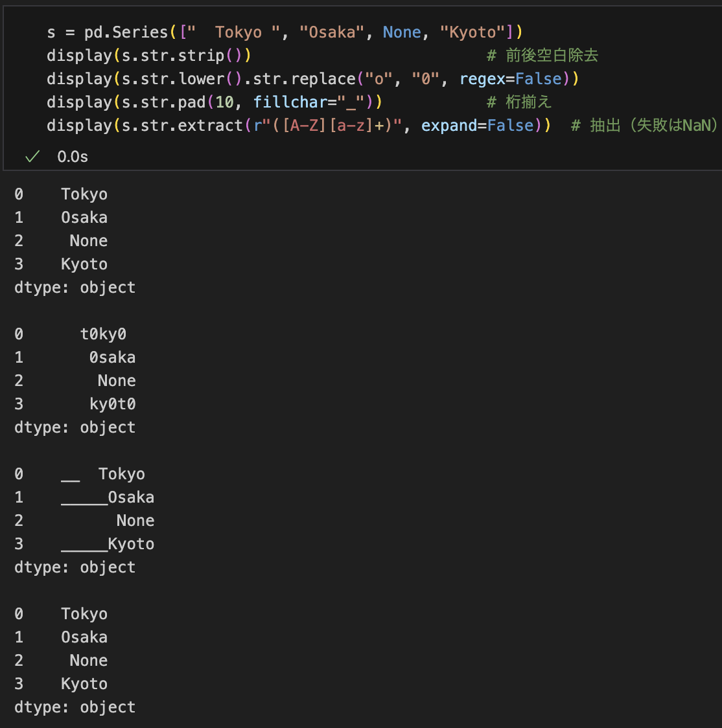Click the s.str.extract regex line
722x728 pixels.
click(299, 126)
